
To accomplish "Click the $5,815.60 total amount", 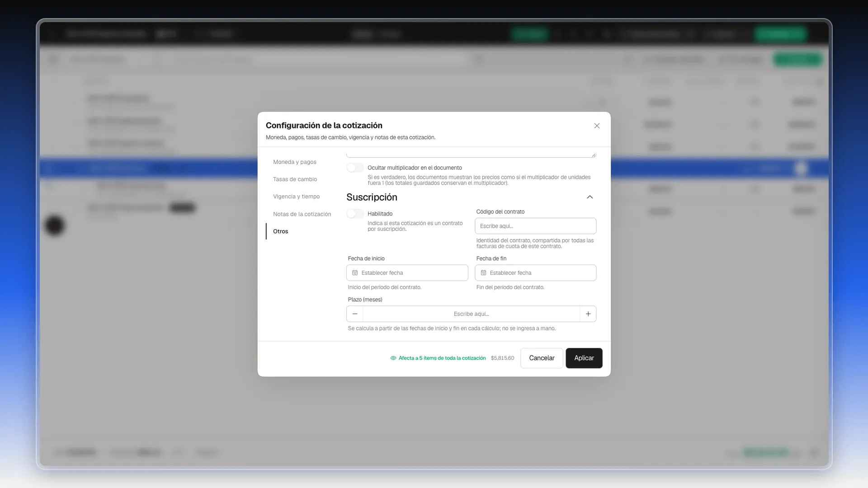I will (502, 358).
